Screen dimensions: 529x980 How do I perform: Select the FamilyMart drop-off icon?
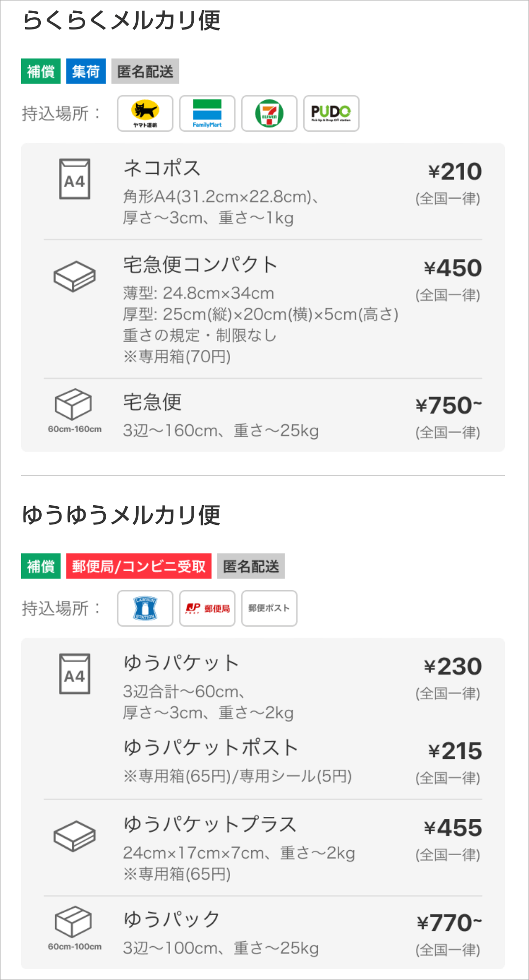(x=207, y=114)
